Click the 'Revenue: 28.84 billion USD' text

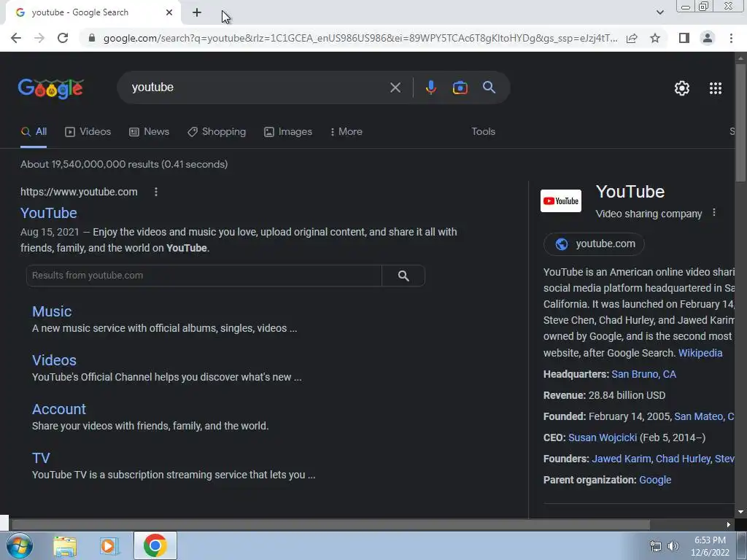tap(604, 395)
